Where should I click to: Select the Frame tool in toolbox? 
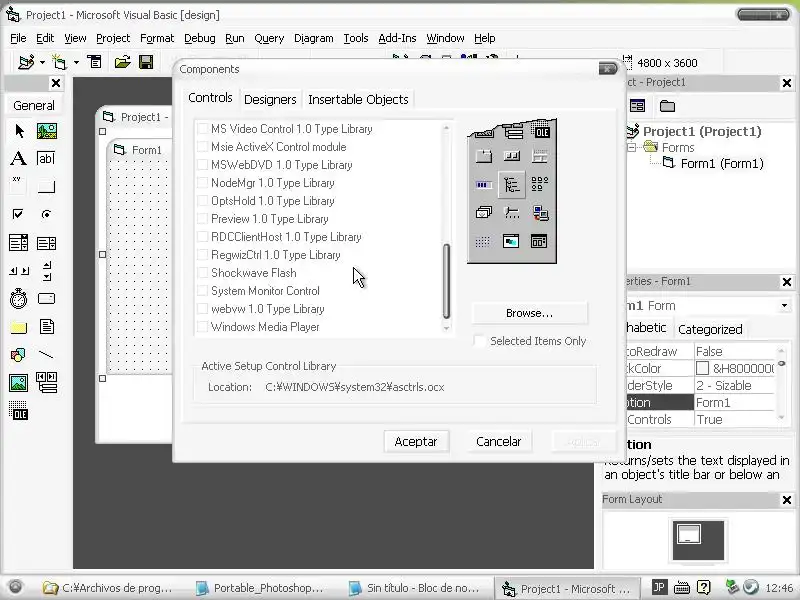19,186
